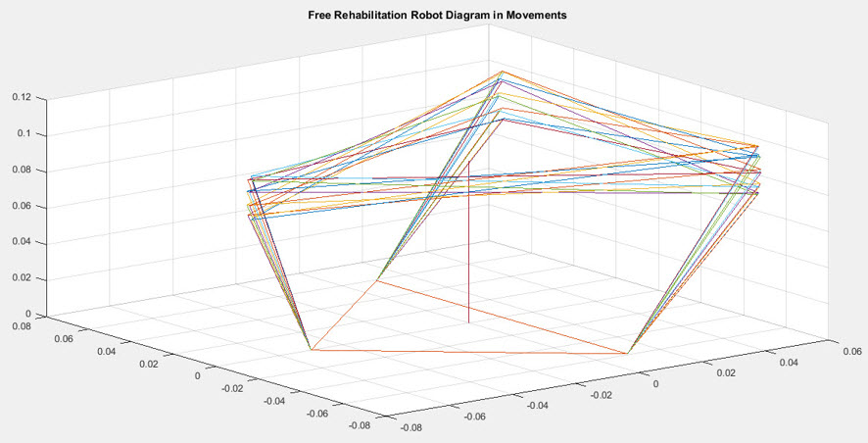Screen dimensions: 868x443
Task: Click vertical z-axis tick label 0.02
Action: pos(23,278)
